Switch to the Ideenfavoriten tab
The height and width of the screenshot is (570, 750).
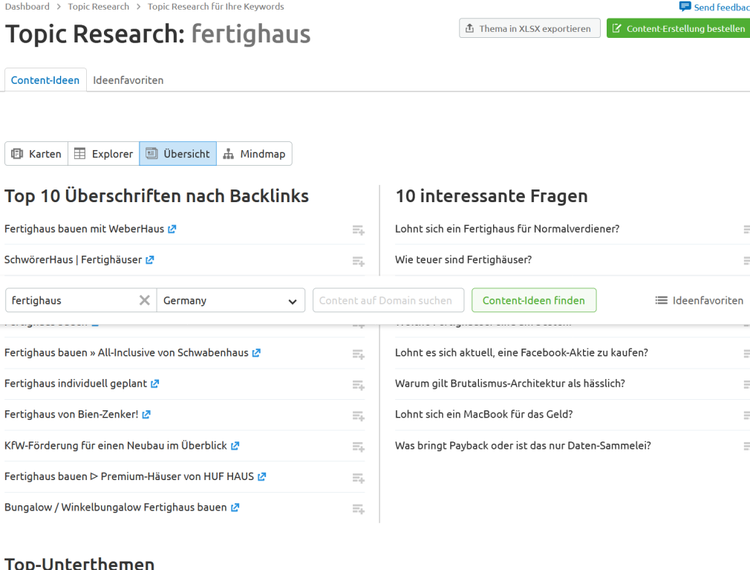128,80
